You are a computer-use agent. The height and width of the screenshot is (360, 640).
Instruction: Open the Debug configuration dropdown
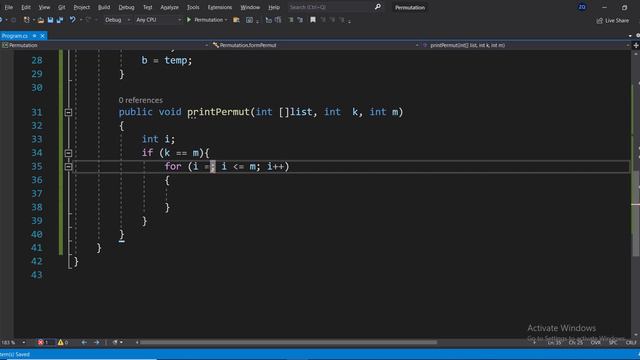[x=117, y=20]
